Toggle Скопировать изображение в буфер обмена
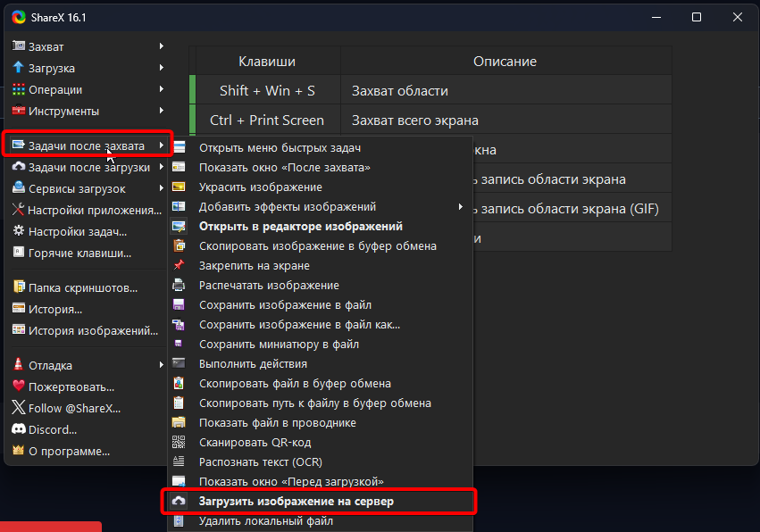The height and width of the screenshot is (532, 760). click(320, 245)
